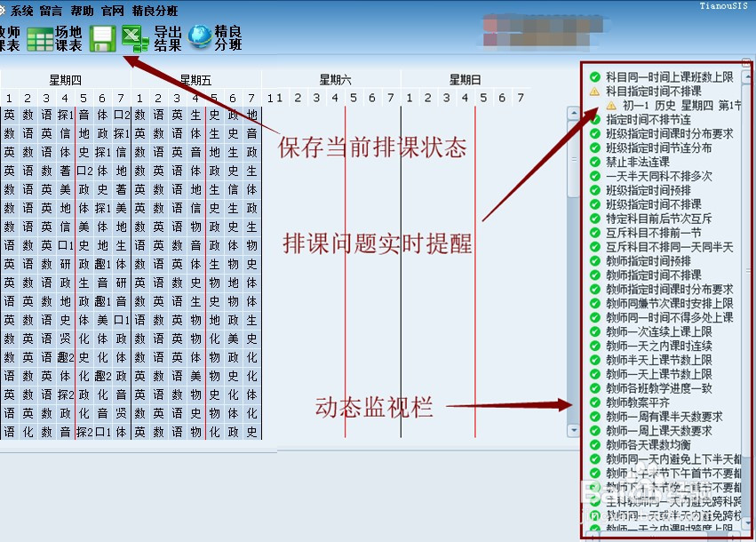Screen dimensions: 756x542
Task: Click green check icon beside 教师一次连续上课上限
Action: coord(595,331)
